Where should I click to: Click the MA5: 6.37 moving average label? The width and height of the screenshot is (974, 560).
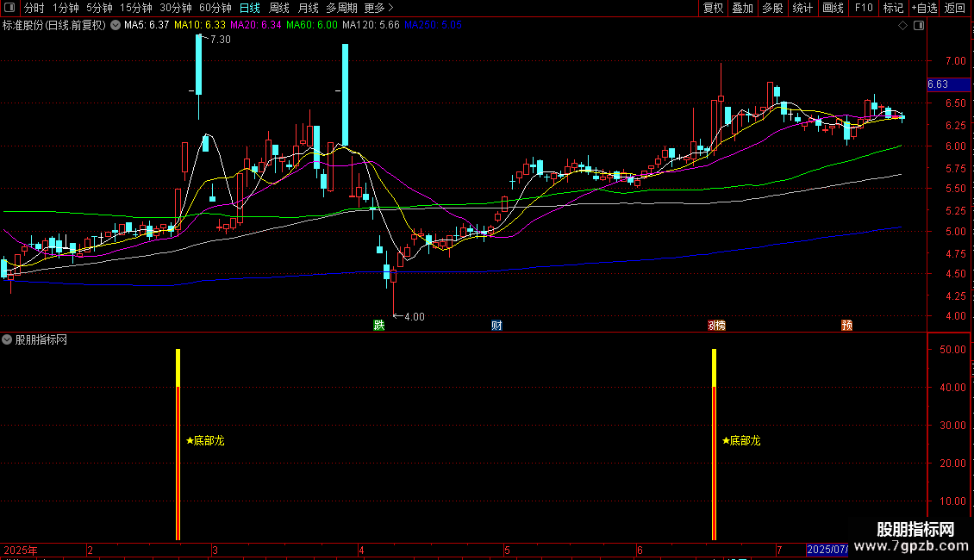coord(147,26)
